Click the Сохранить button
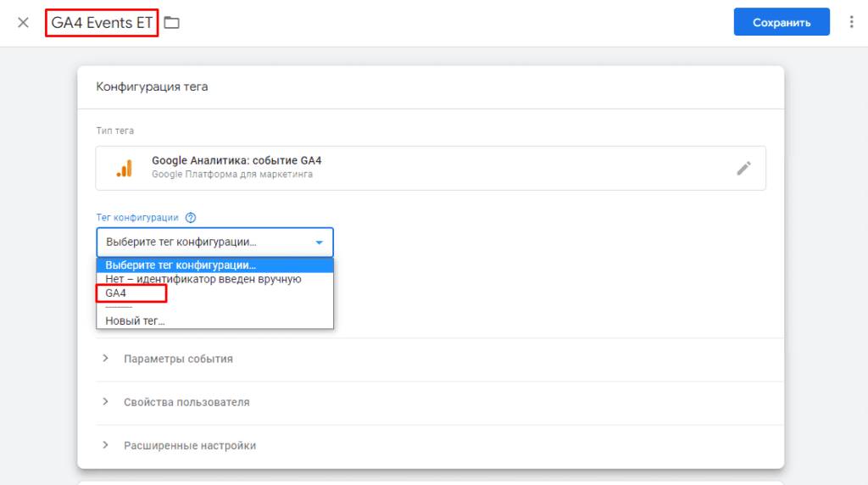This screenshot has height=485, width=868. pos(781,22)
